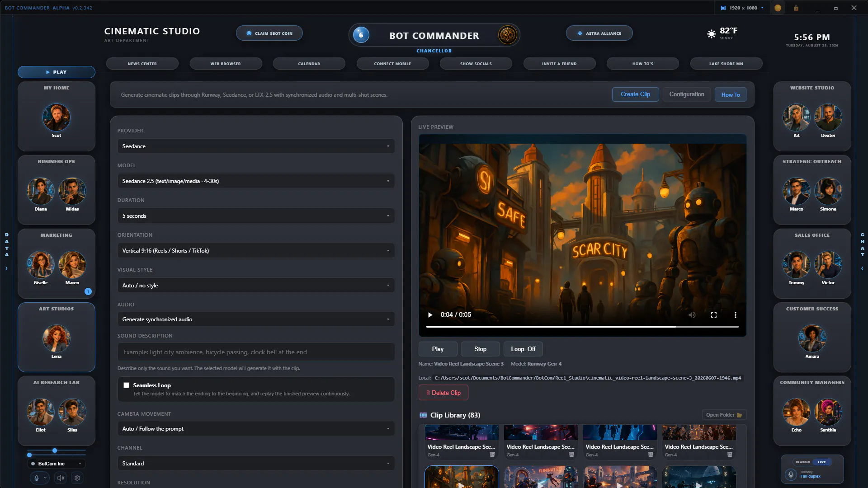This screenshot has height=488, width=868.
Task: Enable the Seamless Loop checkbox
Action: tap(127, 385)
